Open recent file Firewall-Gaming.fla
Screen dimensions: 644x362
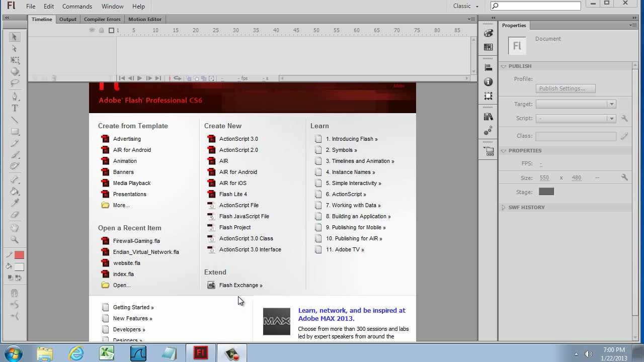pyautogui.click(x=136, y=241)
